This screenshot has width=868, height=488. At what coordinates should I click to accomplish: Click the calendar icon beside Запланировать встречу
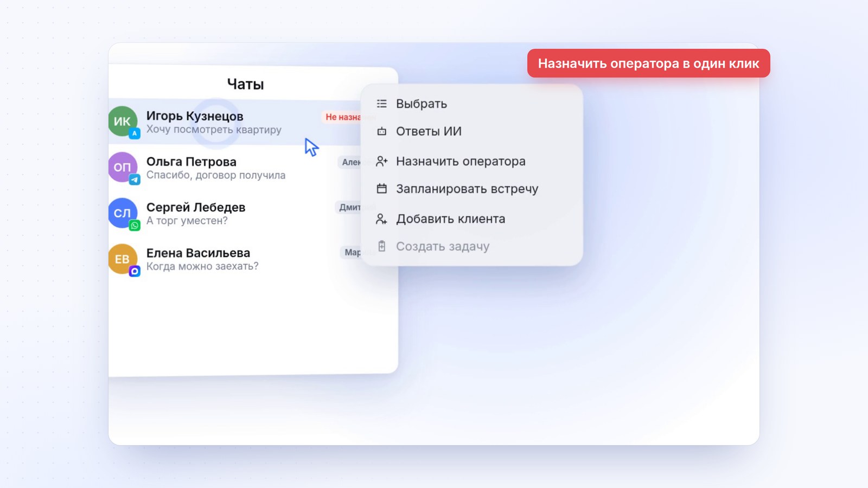click(x=382, y=189)
